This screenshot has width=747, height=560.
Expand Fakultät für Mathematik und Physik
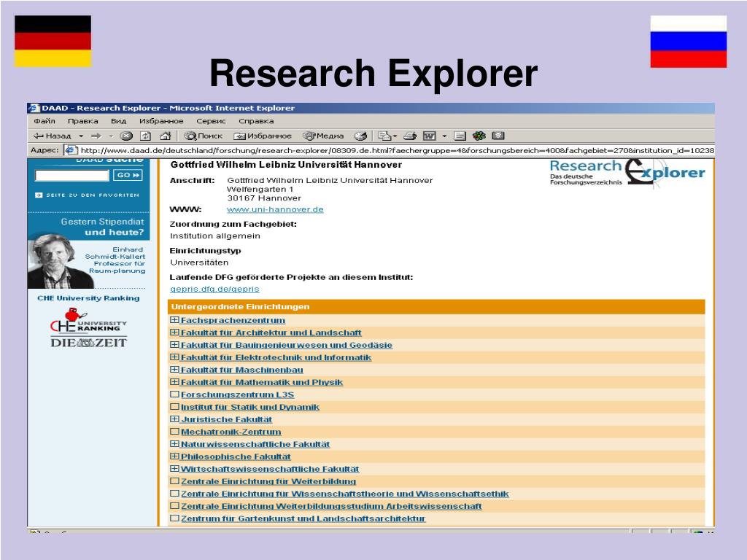tap(174, 382)
